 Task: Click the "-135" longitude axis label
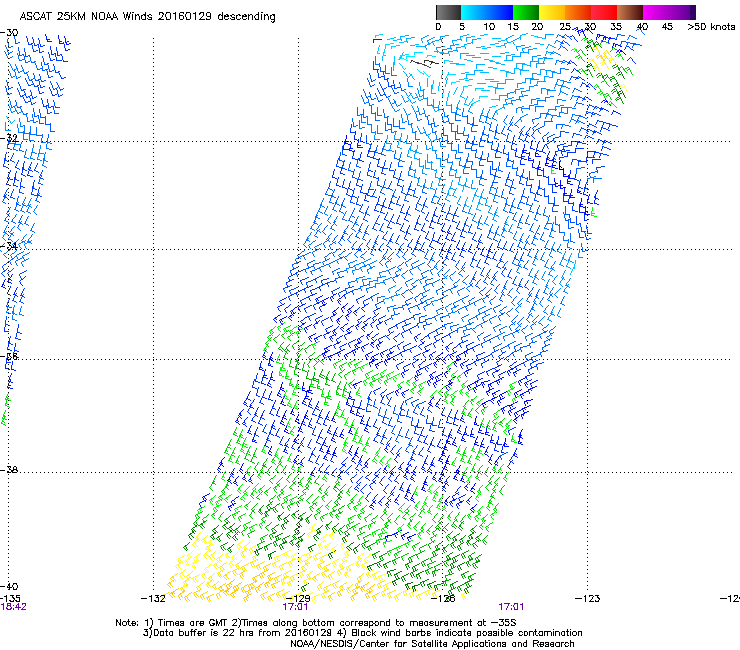click(10, 598)
